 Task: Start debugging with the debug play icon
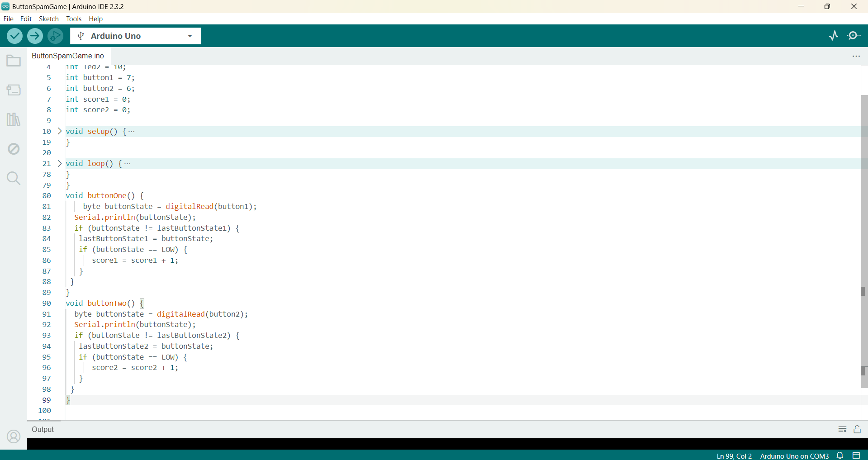pos(55,36)
